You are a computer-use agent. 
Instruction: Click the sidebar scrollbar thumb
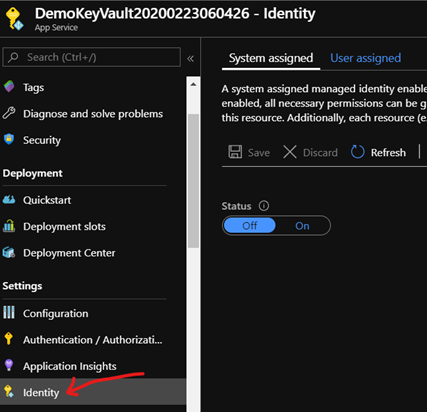coord(193,181)
